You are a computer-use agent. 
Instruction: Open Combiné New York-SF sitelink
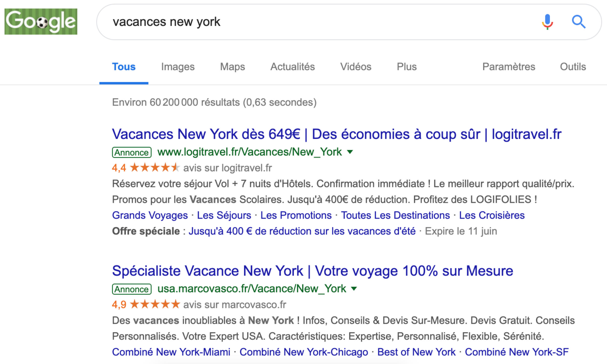pyautogui.click(x=516, y=352)
